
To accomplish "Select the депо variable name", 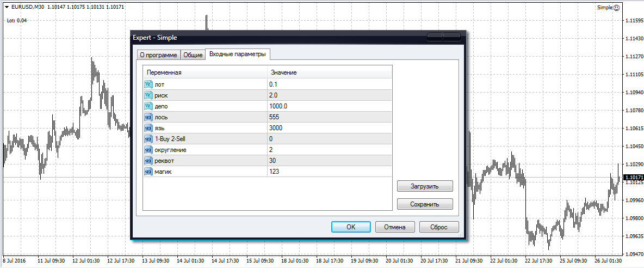I will point(161,106).
